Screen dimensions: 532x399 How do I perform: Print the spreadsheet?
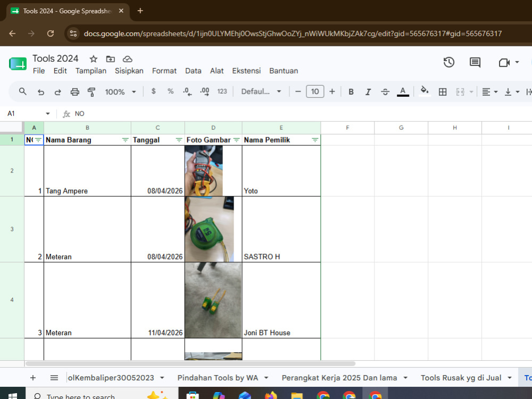click(74, 92)
